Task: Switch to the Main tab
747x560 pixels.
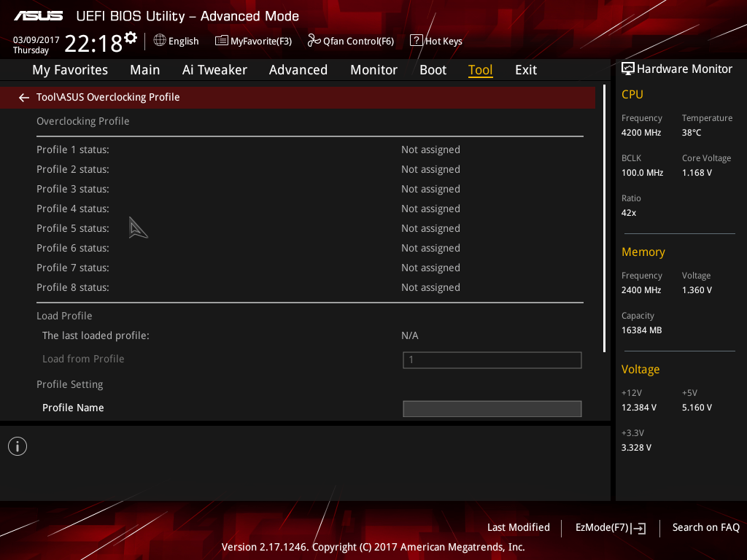Action: (145, 70)
